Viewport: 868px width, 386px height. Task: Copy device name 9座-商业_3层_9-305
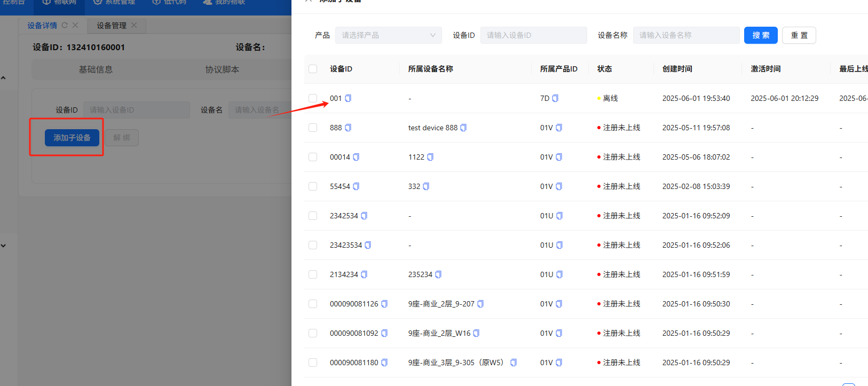(x=514, y=363)
